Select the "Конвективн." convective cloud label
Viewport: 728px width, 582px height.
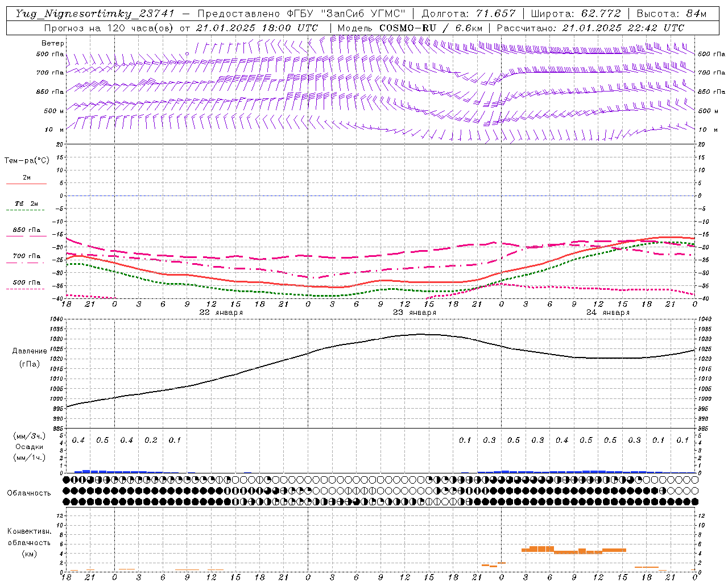pyautogui.click(x=29, y=531)
